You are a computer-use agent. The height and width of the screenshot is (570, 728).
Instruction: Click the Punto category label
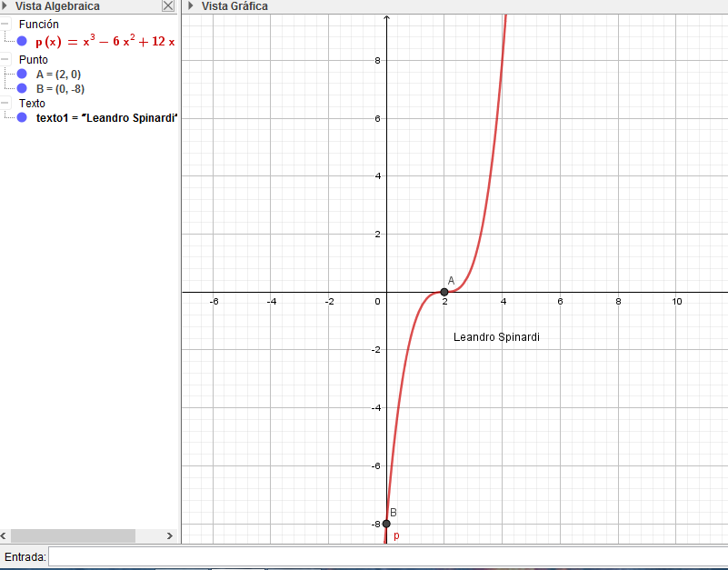pyautogui.click(x=34, y=59)
